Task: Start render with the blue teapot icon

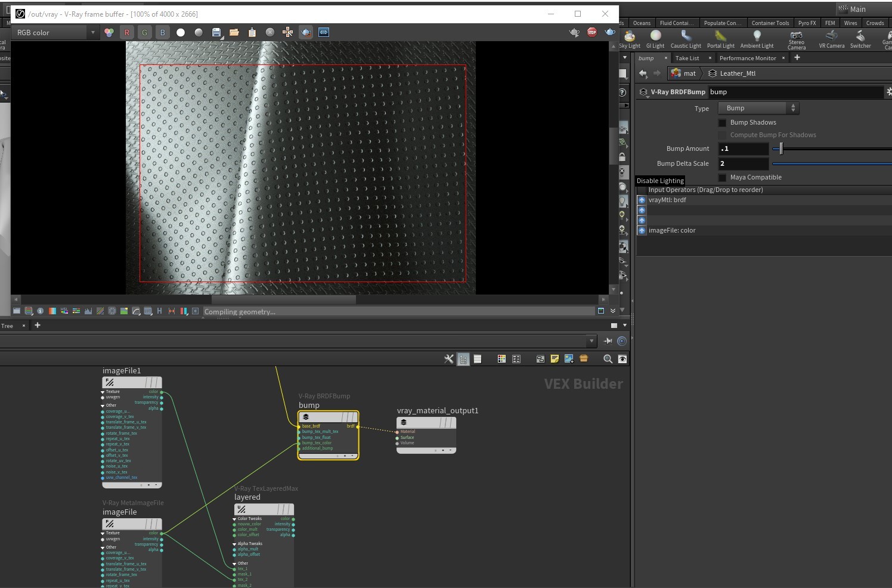Action: click(x=610, y=32)
